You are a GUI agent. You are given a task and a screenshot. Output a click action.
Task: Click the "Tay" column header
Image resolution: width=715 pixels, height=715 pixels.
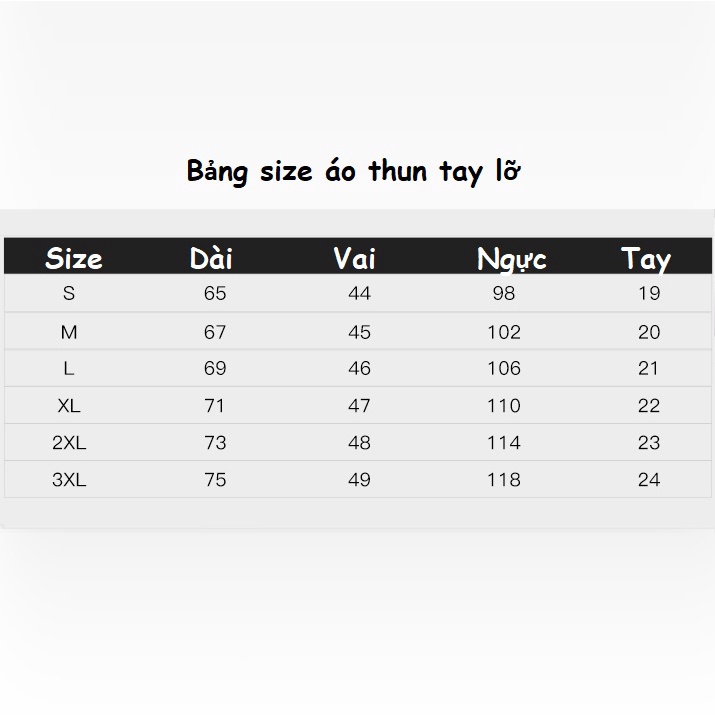pos(646,259)
